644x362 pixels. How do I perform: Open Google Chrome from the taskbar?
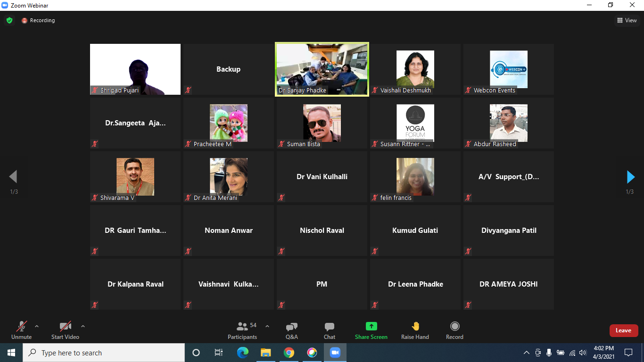pos(289,353)
